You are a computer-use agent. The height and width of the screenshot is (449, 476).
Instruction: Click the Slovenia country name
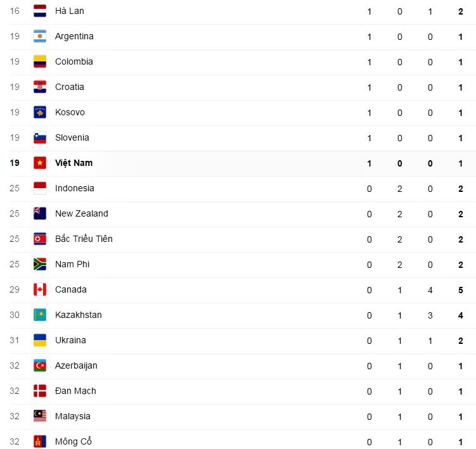pyautogui.click(x=72, y=137)
